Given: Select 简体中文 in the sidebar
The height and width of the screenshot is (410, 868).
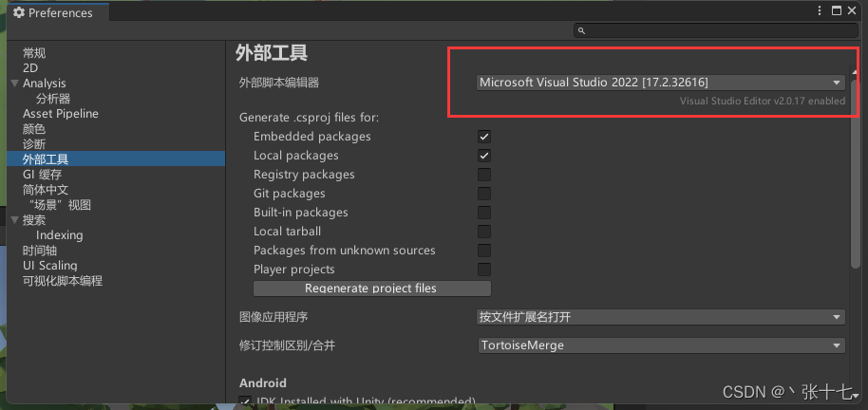Looking at the screenshot, I should point(46,190).
